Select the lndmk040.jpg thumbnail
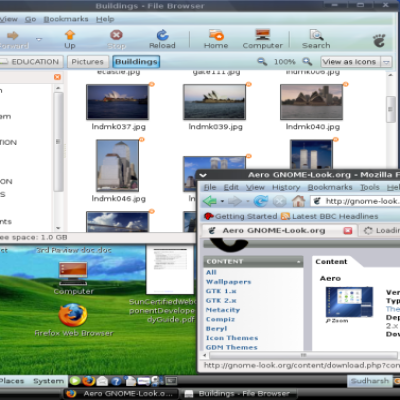 pyautogui.click(x=311, y=102)
